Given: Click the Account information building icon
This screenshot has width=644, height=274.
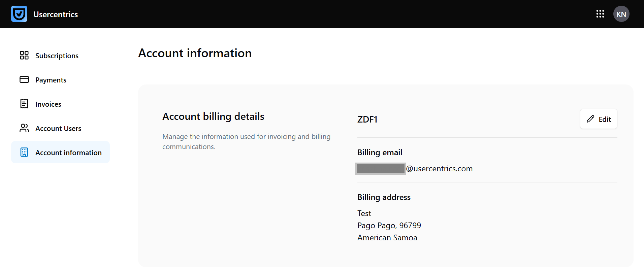Looking at the screenshot, I should click(24, 152).
